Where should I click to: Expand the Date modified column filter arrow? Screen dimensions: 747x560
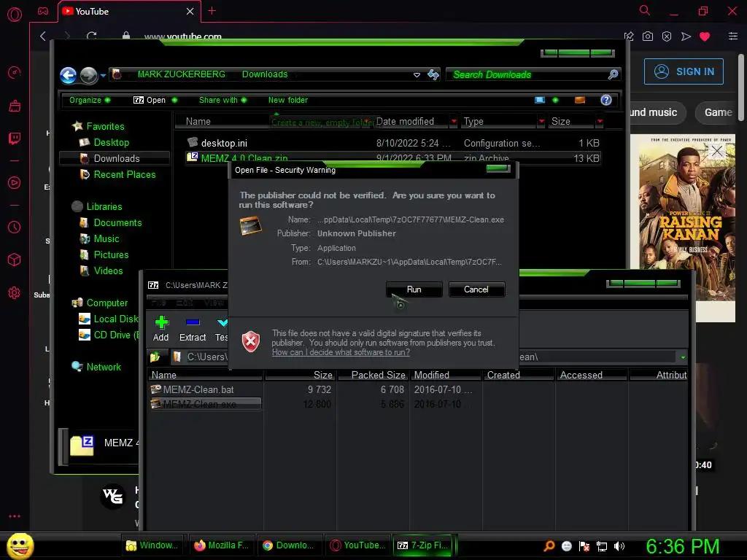coord(454,122)
